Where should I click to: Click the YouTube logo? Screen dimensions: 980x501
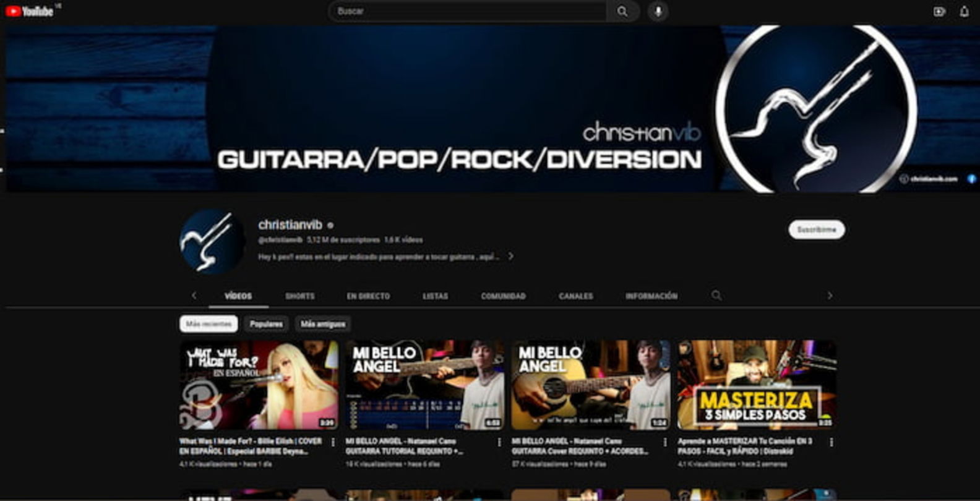point(30,11)
